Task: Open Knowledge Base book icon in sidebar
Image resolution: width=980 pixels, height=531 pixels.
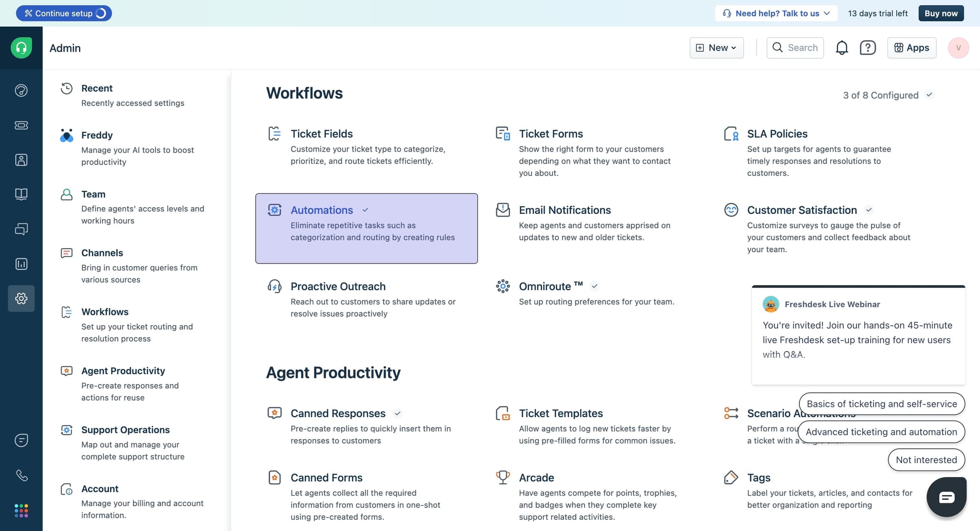Action: (21, 194)
